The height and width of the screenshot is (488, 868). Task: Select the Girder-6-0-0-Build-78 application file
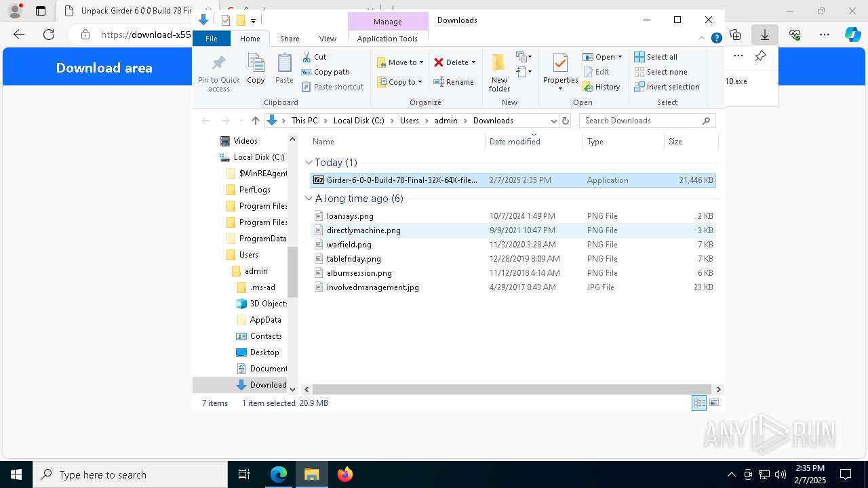[x=513, y=180]
